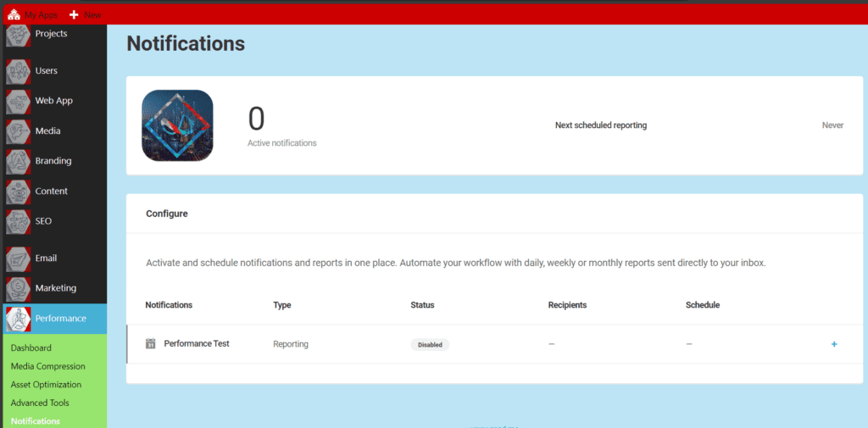Viewport: 868px width, 428px height.
Task: Open the Users sidebar icon
Action: click(x=18, y=72)
